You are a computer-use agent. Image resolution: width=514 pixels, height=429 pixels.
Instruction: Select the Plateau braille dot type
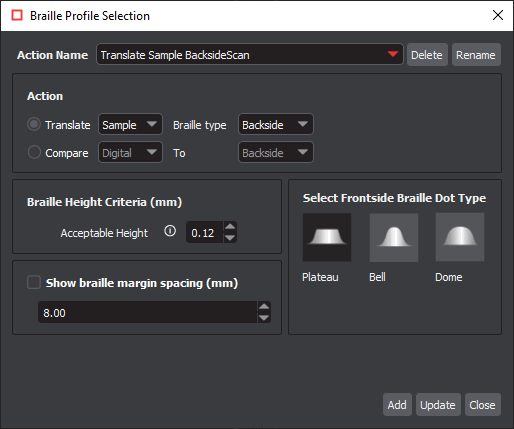point(327,237)
